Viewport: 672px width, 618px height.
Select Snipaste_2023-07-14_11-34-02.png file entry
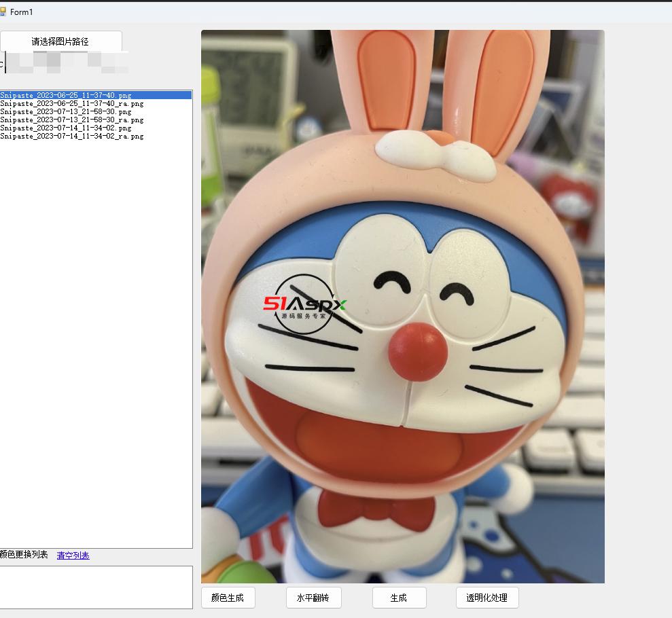pyautogui.click(x=66, y=128)
